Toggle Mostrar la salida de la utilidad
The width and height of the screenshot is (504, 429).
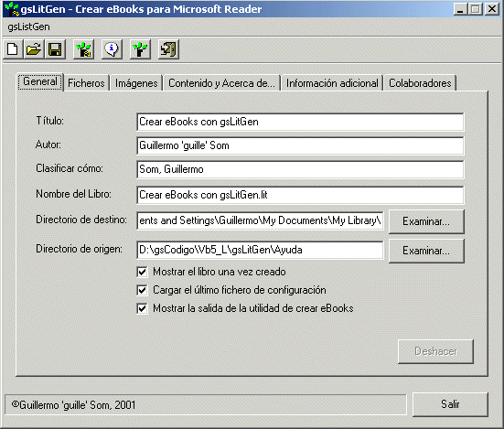pyautogui.click(x=142, y=308)
